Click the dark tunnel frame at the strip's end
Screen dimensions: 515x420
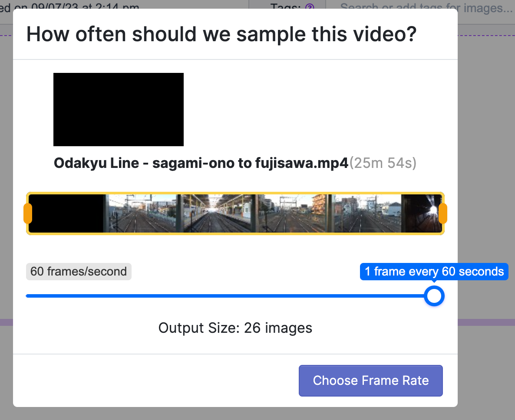pyautogui.click(x=421, y=213)
